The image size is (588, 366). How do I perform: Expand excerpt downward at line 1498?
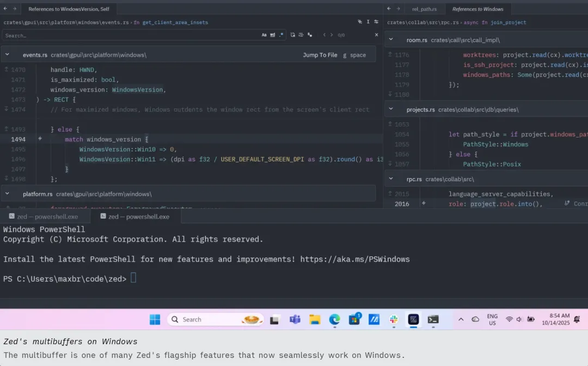pyautogui.click(x=7, y=179)
